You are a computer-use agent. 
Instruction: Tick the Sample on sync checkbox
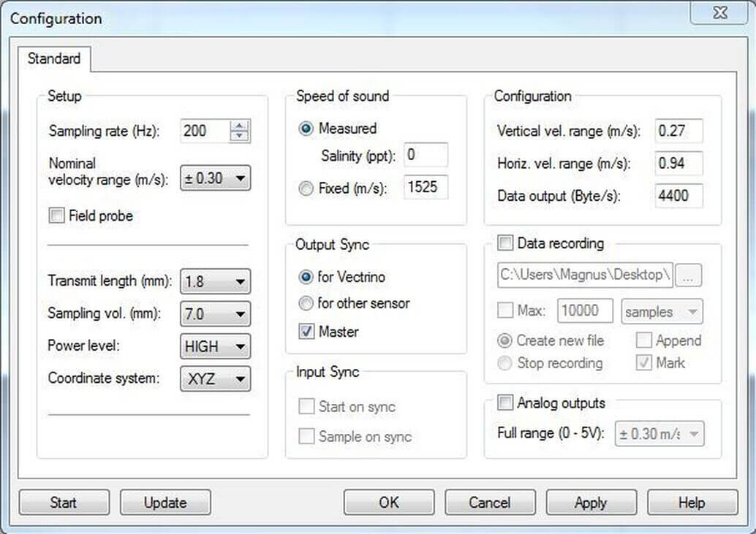pyautogui.click(x=306, y=436)
